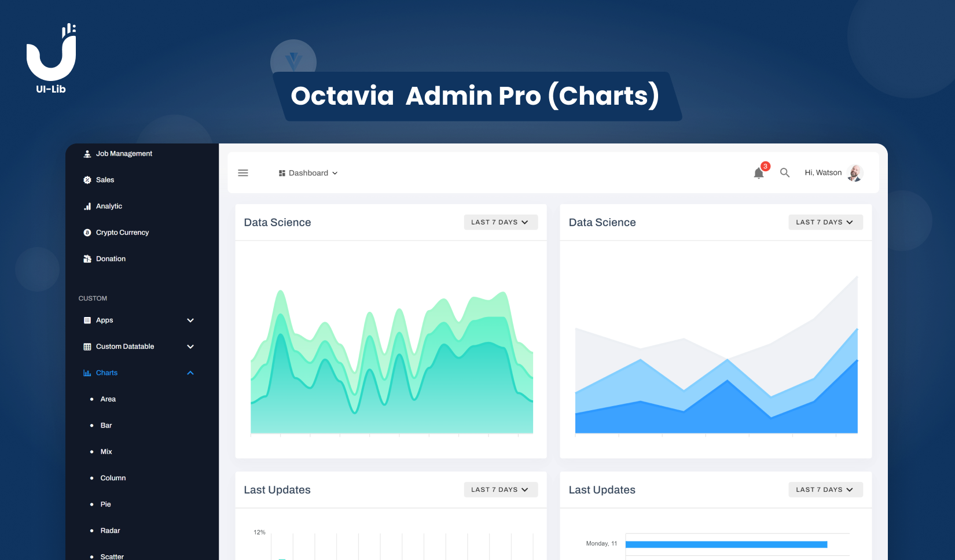Click the UI-Lib logo

pyautogui.click(x=52, y=58)
